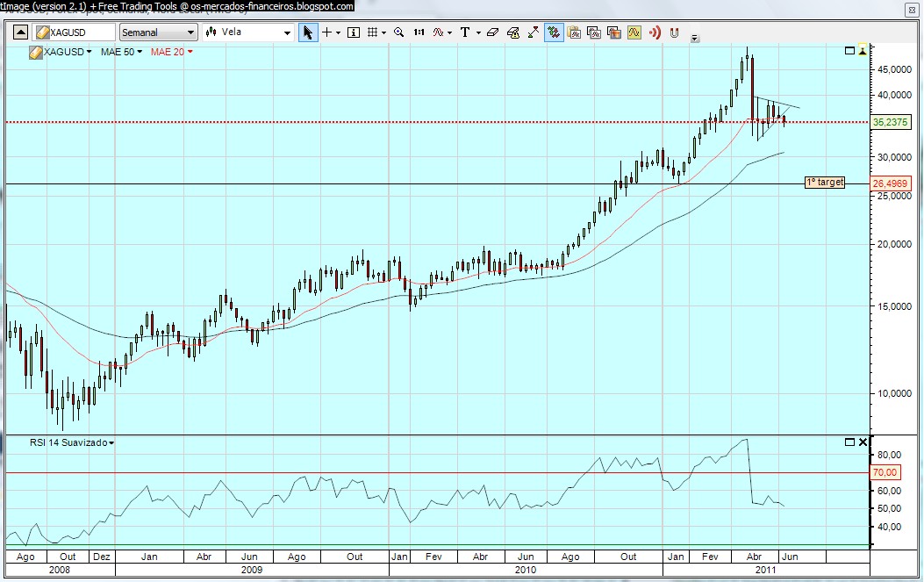Click the 10,0000 price axis label
Image resolution: width=924 pixels, height=582 pixels.
(x=894, y=393)
